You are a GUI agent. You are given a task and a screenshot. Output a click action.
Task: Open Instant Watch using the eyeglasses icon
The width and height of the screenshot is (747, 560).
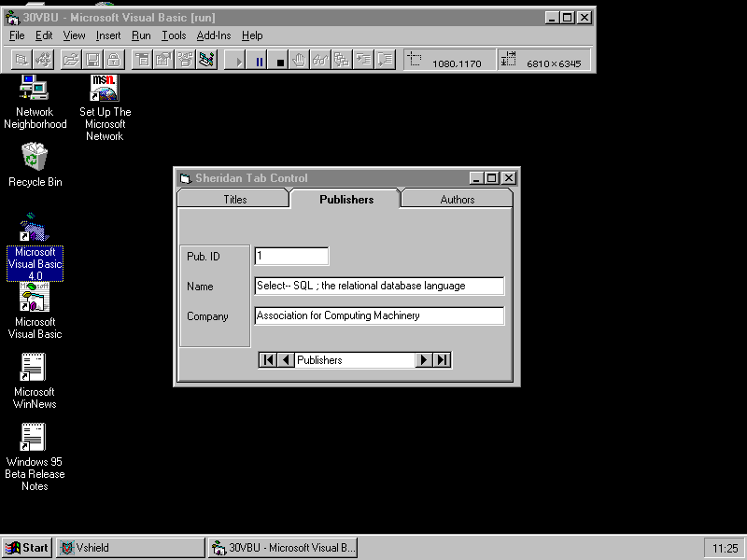point(320,61)
